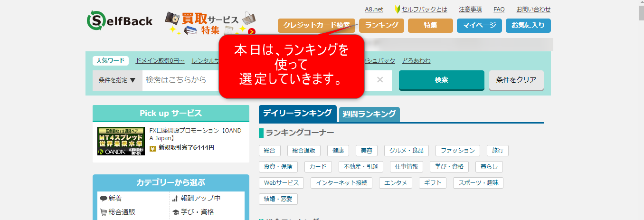Expand the 条件を指定 dropdown
This screenshot has width=644, height=220.
coord(117,80)
